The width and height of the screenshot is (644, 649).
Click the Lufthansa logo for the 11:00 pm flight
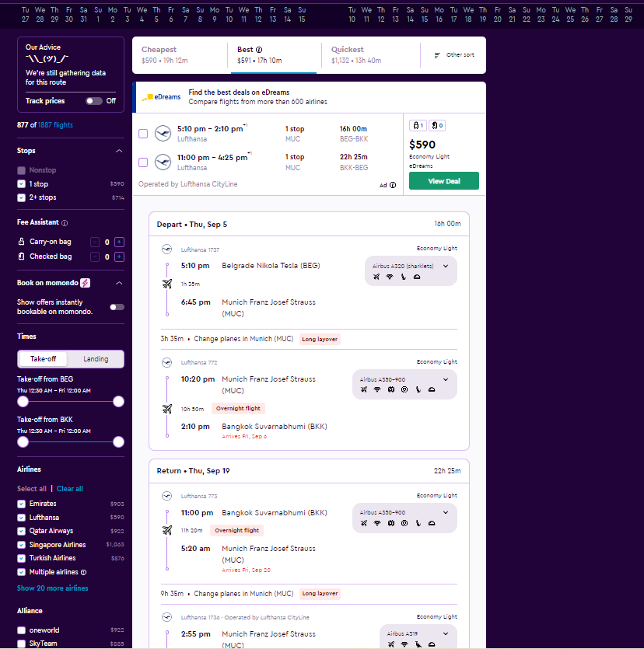point(163,162)
